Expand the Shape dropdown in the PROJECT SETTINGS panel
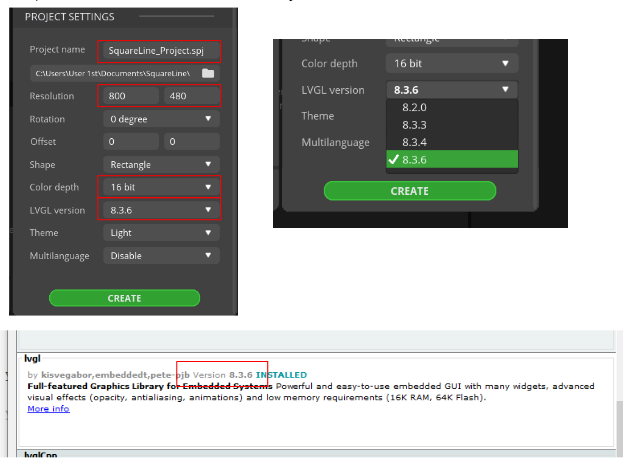The width and height of the screenshot is (636, 467). 161,164
